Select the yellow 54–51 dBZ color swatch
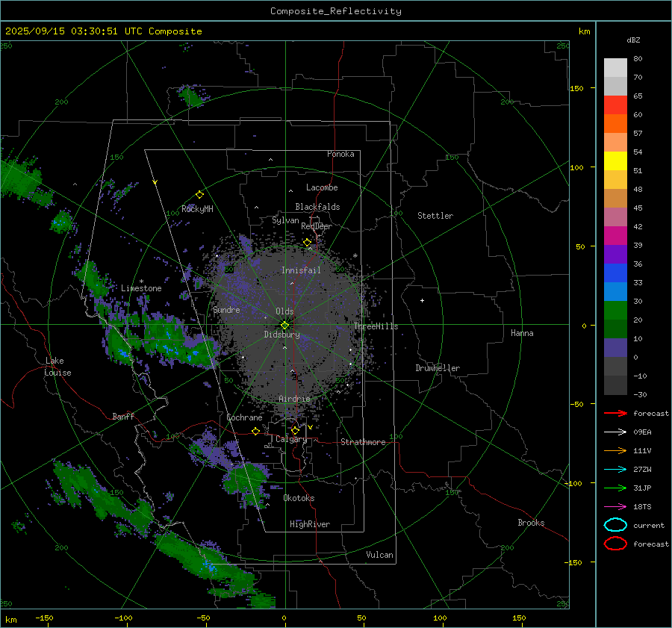672x628 pixels. point(615,161)
